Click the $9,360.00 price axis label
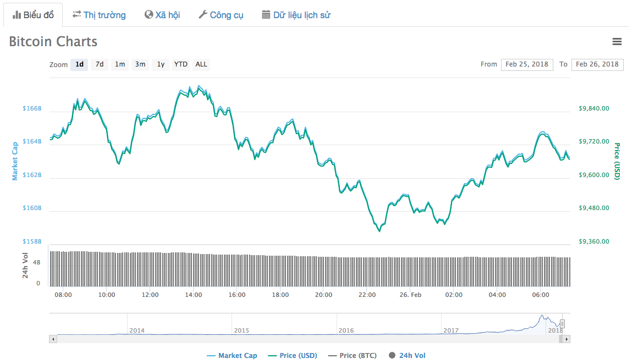The width and height of the screenshot is (638, 364). pyautogui.click(x=594, y=241)
